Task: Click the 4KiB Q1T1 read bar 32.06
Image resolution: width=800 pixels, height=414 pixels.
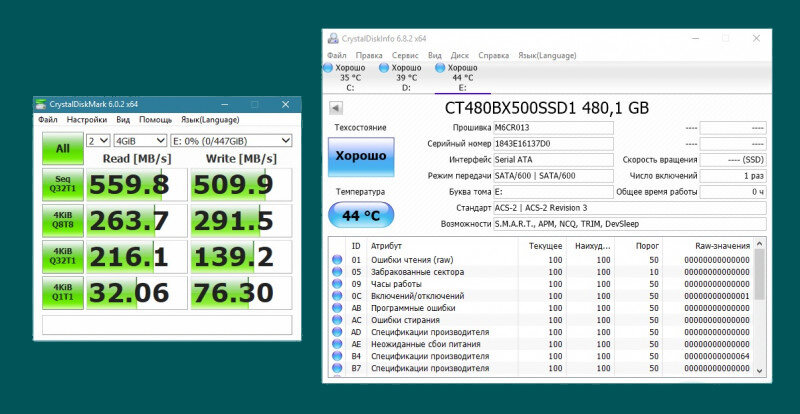Action: click(136, 293)
